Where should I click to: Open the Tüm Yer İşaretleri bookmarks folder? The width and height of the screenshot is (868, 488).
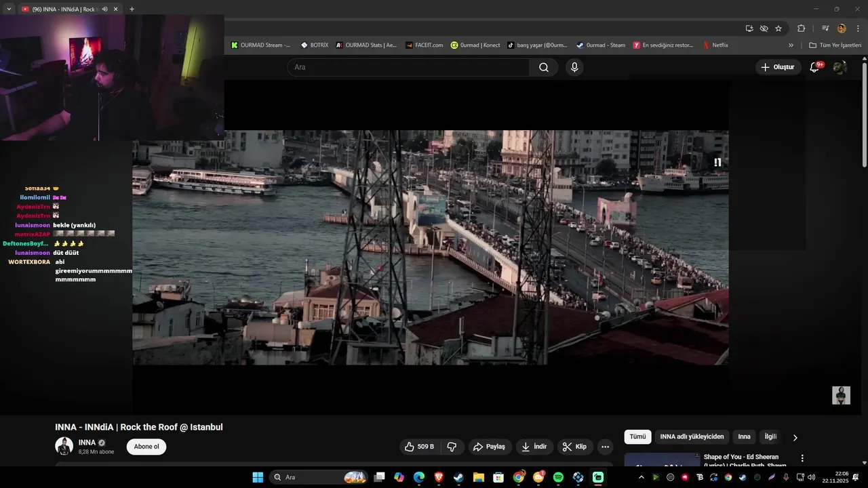click(x=835, y=45)
